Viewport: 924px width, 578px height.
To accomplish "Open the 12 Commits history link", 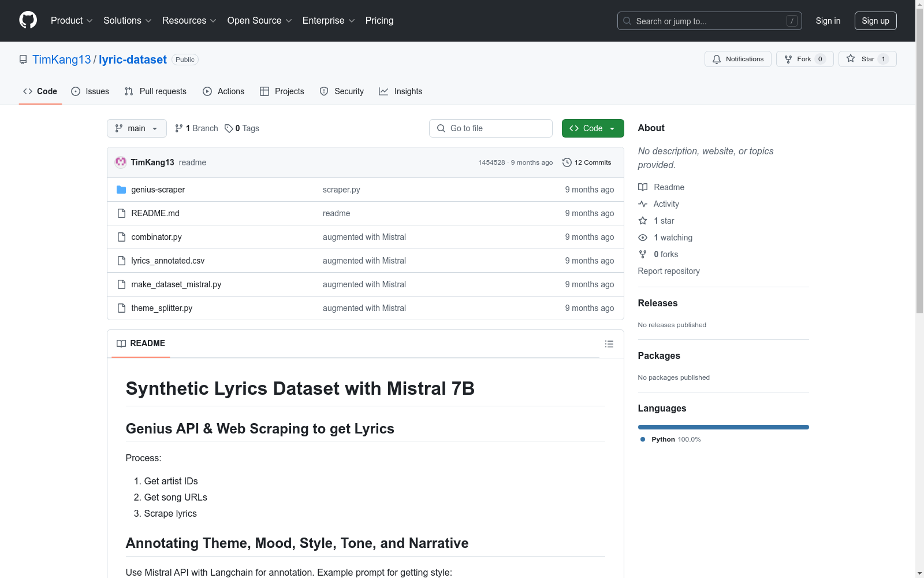I will pyautogui.click(x=587, y=162).
